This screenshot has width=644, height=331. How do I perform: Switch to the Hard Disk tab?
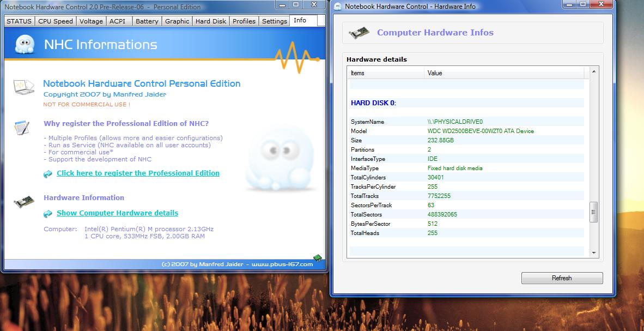(211, 21)
